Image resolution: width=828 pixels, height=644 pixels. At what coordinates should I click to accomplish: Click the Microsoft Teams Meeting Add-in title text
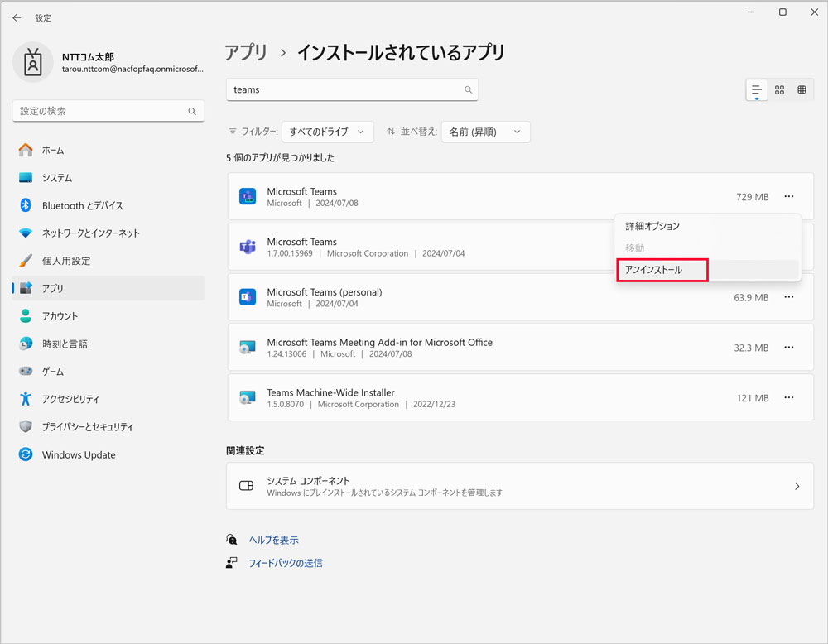click(380, 342)
